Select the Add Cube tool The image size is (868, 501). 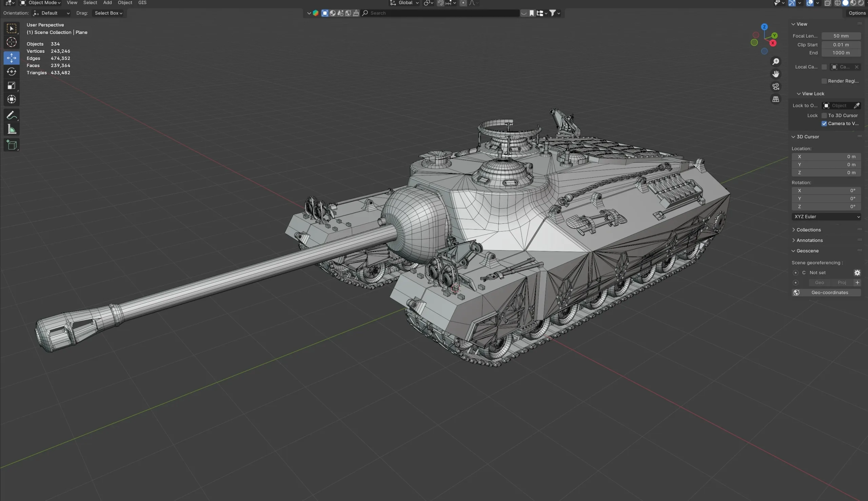point(11,144)
